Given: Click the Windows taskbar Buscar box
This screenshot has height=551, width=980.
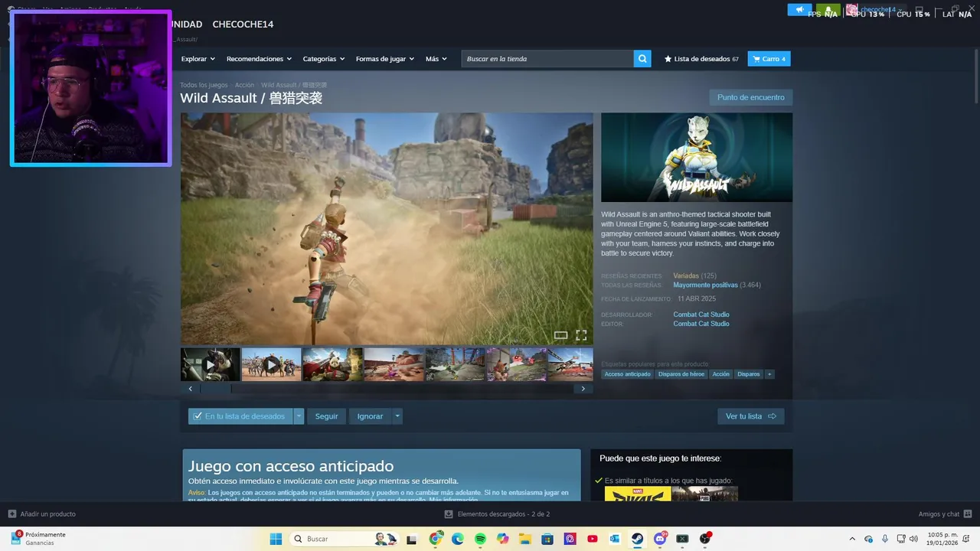Looking at the screenshot, I should tap(346, 539).
